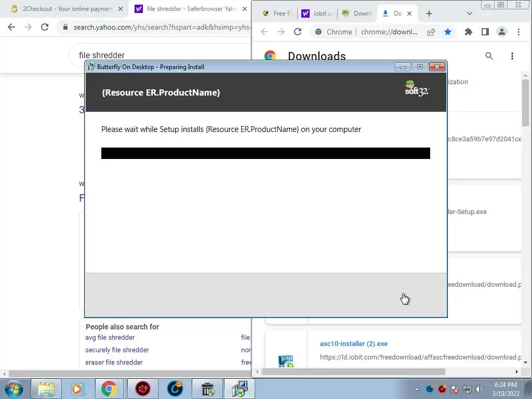The height and width of the screenshot is (399, 532).
Task: Click the bookmark star icon
Action: coord(448,32)
